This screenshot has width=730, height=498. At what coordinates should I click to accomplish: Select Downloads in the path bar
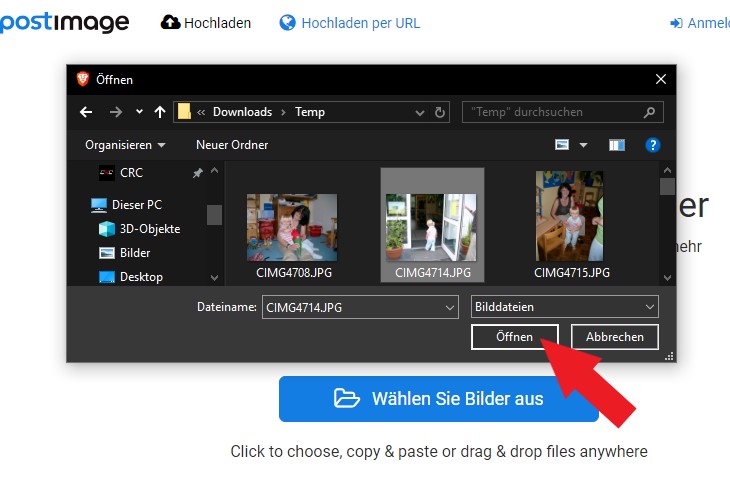(x=242, y=112)
